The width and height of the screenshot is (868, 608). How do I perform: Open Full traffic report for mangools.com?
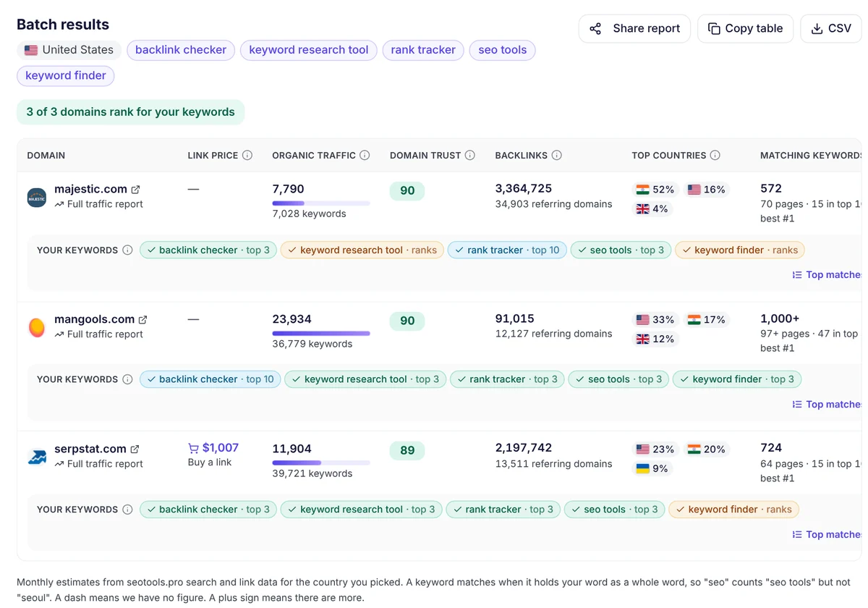pos(98,334)
